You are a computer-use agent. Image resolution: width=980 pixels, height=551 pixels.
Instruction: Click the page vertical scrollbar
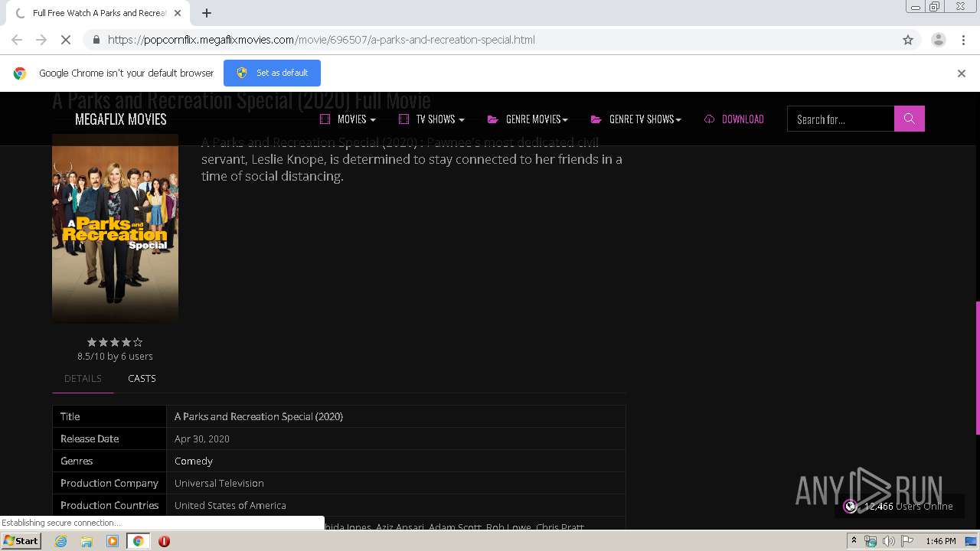978,367
